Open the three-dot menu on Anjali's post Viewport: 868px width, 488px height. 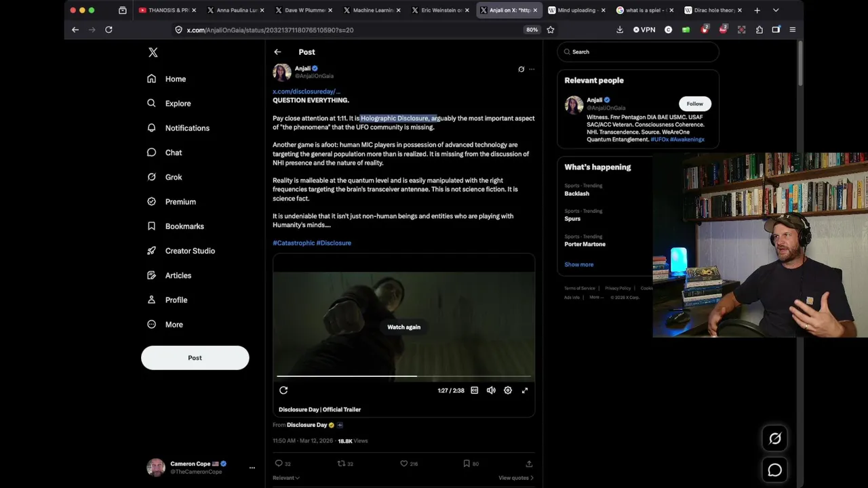[532, 69]
